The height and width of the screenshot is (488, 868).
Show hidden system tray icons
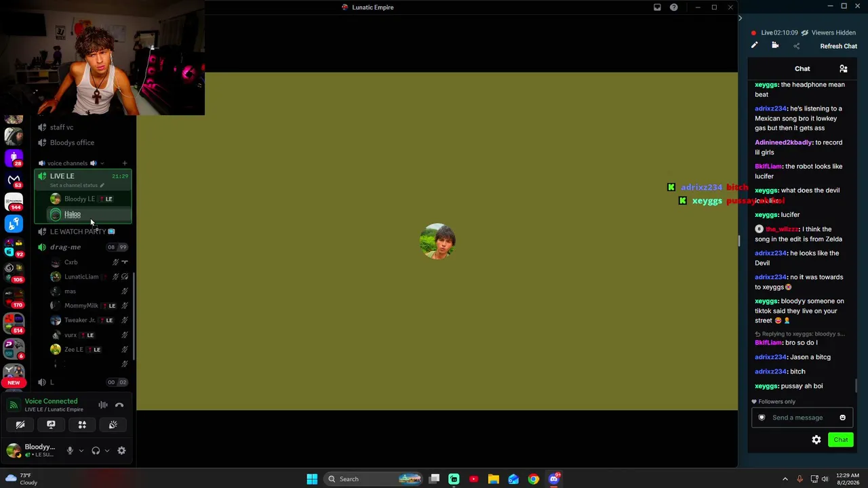pyautogui.click(x=785, y=479)
